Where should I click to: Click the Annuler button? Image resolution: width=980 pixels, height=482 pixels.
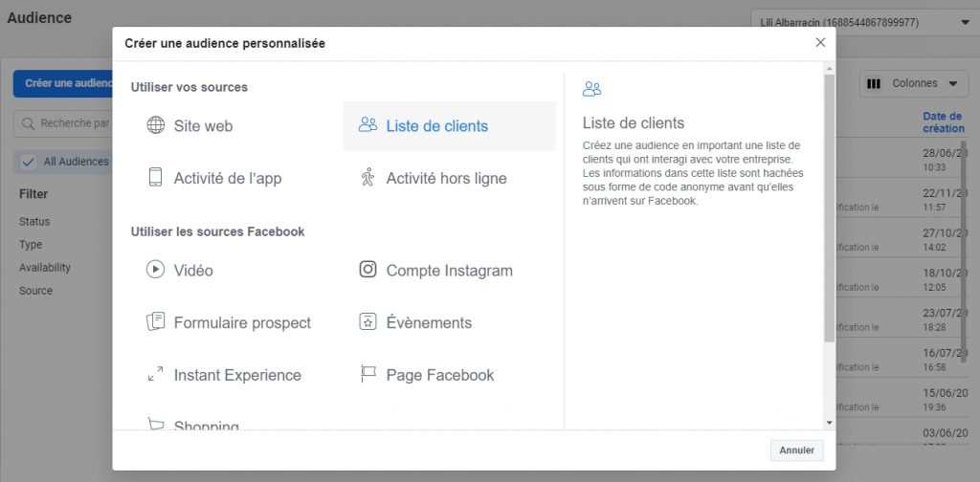point(797,450)
